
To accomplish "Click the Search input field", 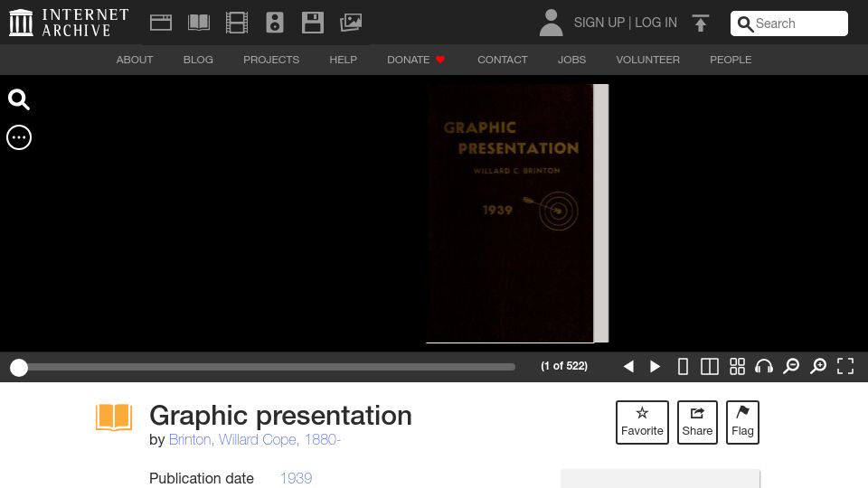I will click(x=788, y=23).
